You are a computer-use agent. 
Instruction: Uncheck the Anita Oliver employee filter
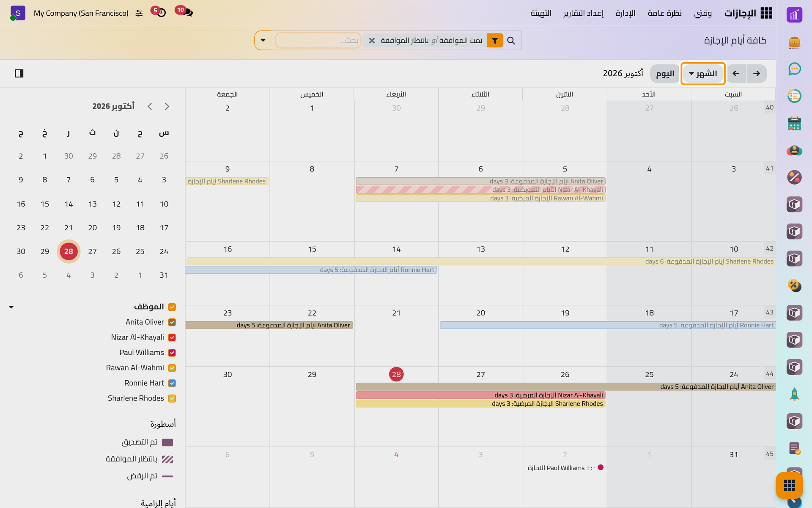pos(172,322)
